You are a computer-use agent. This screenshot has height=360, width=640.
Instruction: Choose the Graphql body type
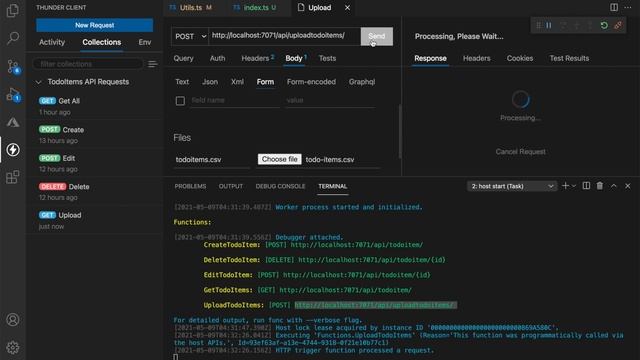(x=362, y=82)
